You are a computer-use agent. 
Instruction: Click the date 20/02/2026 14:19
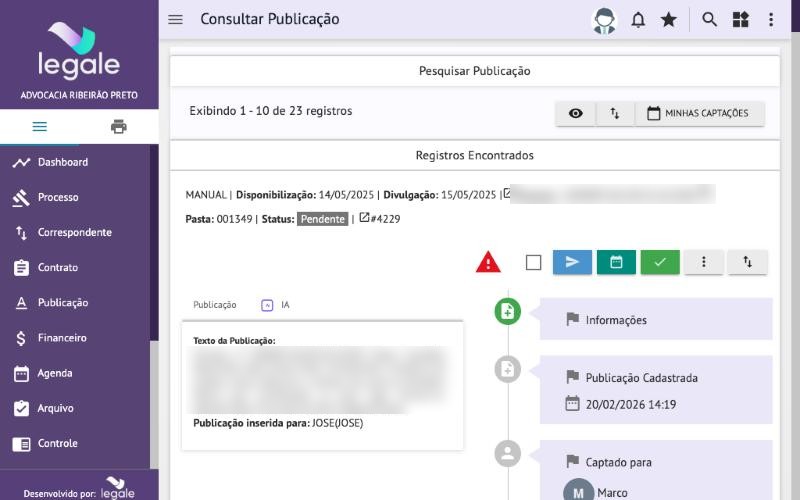[x=631, y=405]
